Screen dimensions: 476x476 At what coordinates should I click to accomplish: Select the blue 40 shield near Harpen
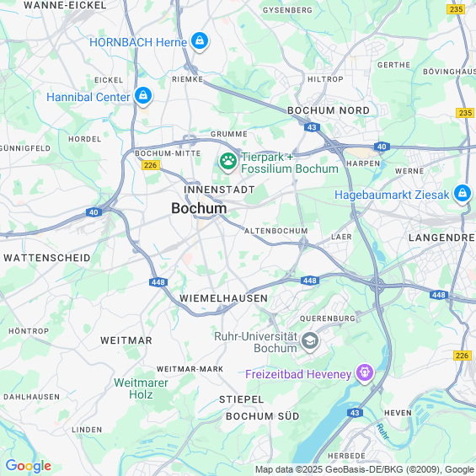tap(382, 147)
